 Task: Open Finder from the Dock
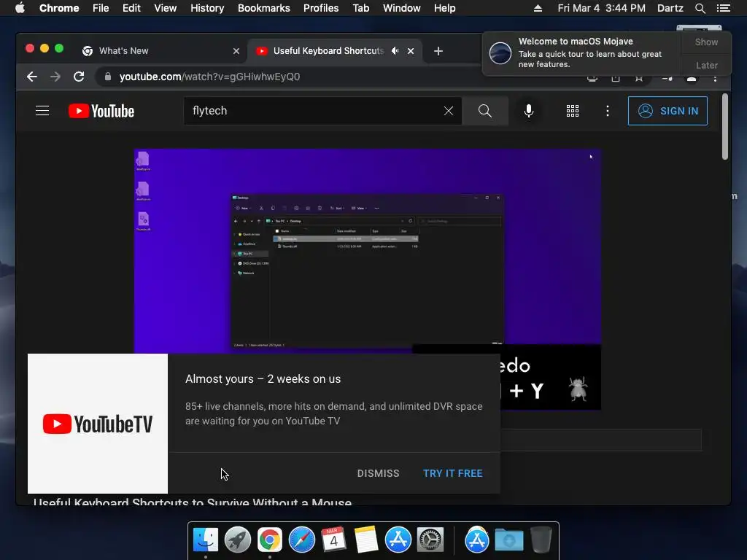coord(206,540)
